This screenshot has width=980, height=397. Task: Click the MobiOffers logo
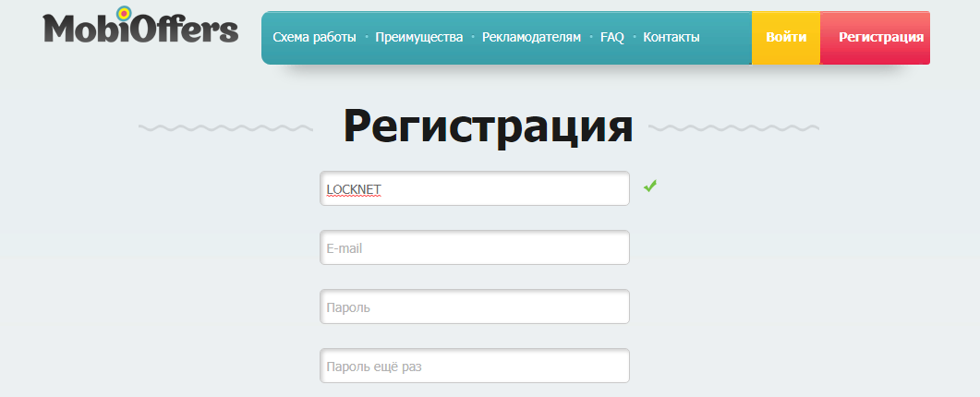tap(140, 25)
